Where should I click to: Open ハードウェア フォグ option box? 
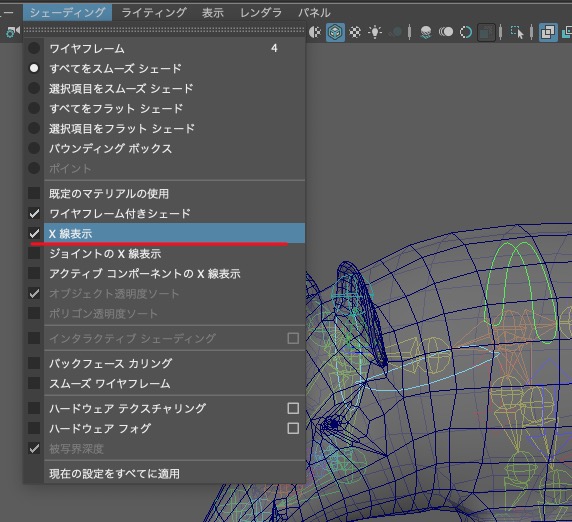click(x=293, y=428)
